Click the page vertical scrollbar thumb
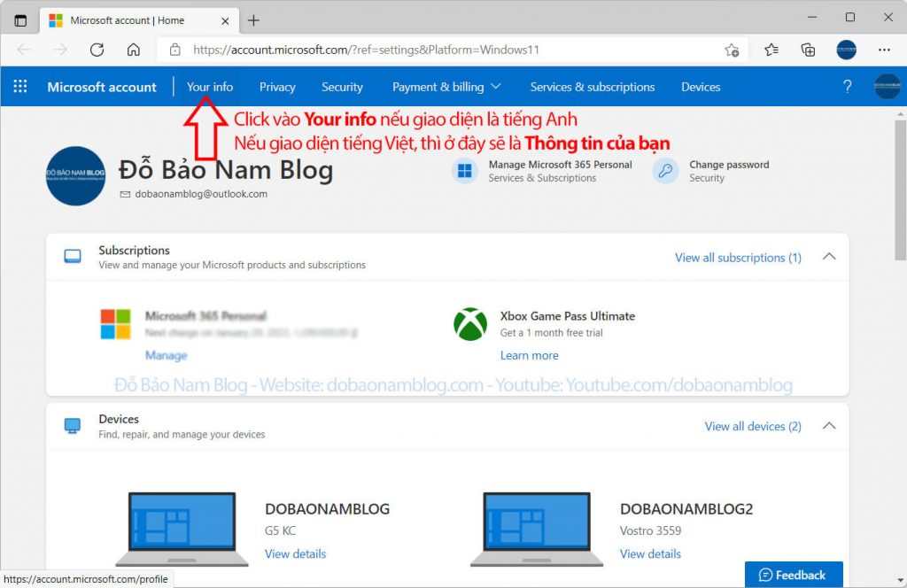 click(x=900, y=190)
